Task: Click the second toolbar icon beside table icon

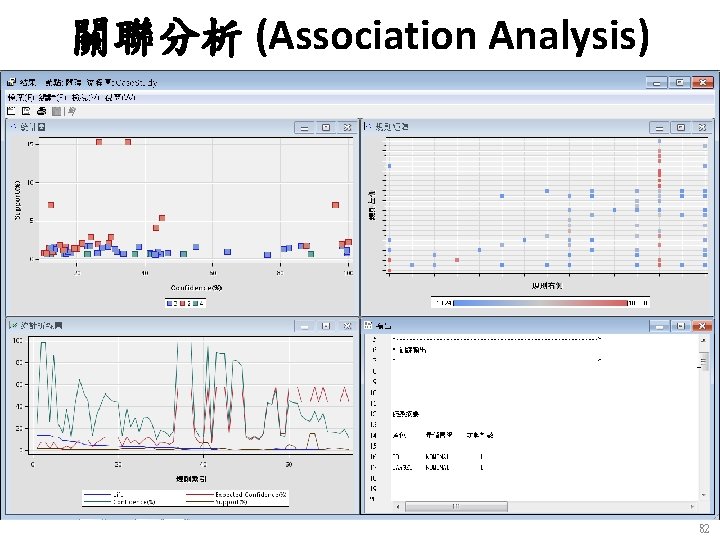Action: pyautogui.click(x=26, y=111)
